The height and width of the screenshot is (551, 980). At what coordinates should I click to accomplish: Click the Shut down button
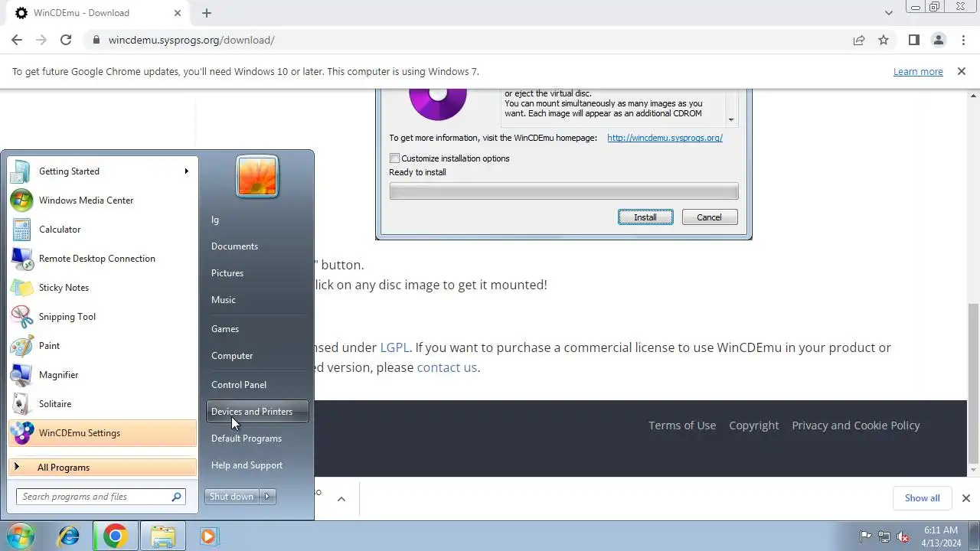232,497
